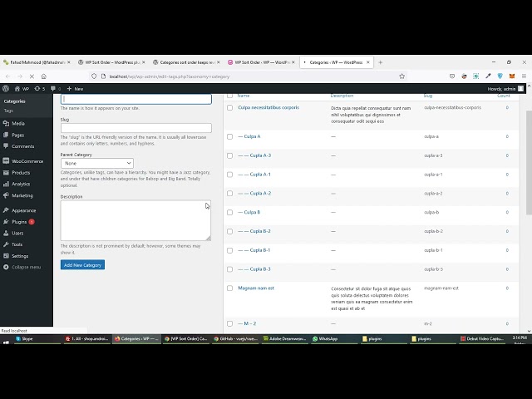This screenshot has width=532, height=399.
Task: Click Collapse menu in the sidebar
Action: click(26, 267)
